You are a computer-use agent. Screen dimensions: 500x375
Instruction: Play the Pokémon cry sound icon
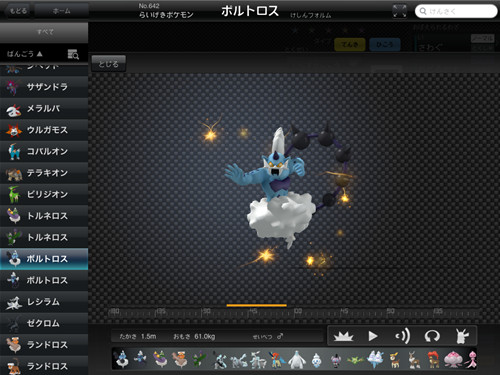(x=403, y=336)
